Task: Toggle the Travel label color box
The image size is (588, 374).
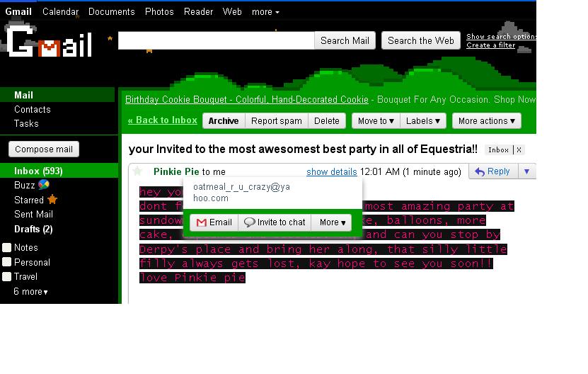Action: click(7, 276)
